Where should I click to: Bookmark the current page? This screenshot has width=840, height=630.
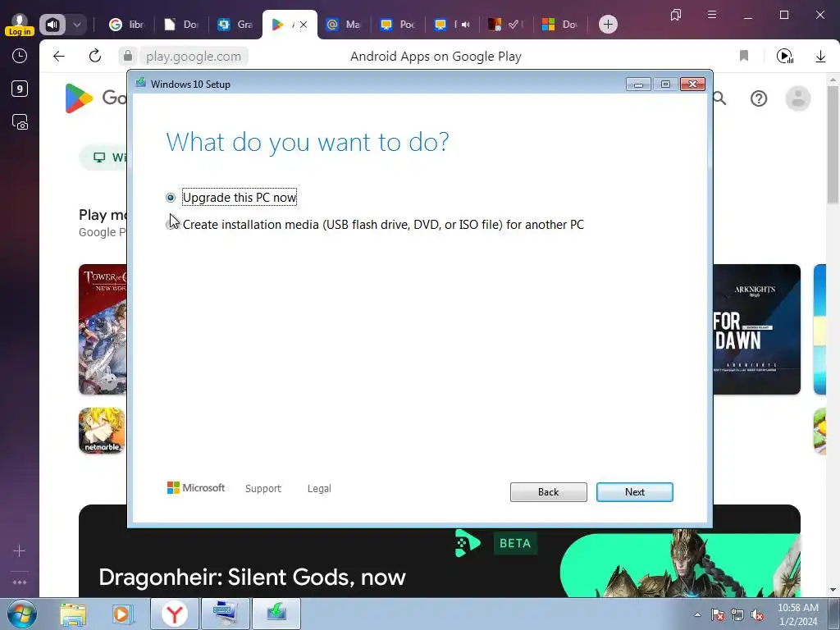pyautogui.click(x=743, y=56)
